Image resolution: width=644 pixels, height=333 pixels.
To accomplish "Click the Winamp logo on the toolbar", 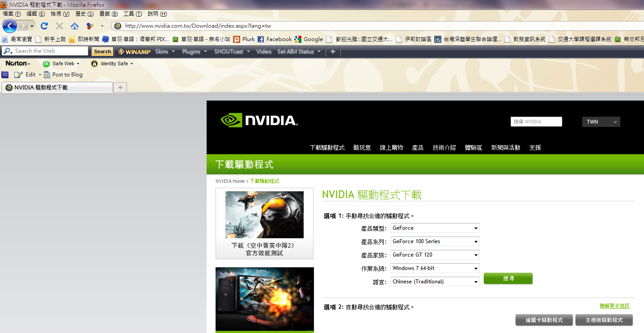I will 134,51.
